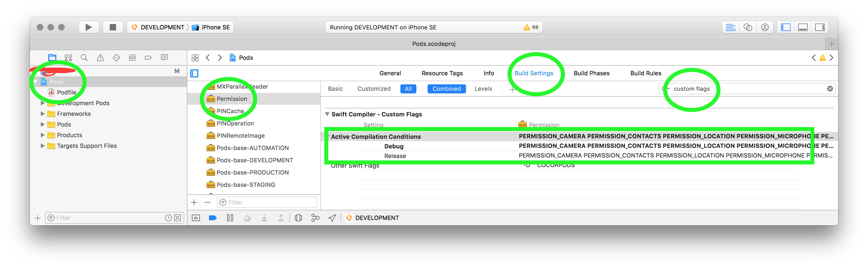Show the Standard editor
The height and width of the screenshot is (268, 868).
pyautogui.click(x=731, y=27)
